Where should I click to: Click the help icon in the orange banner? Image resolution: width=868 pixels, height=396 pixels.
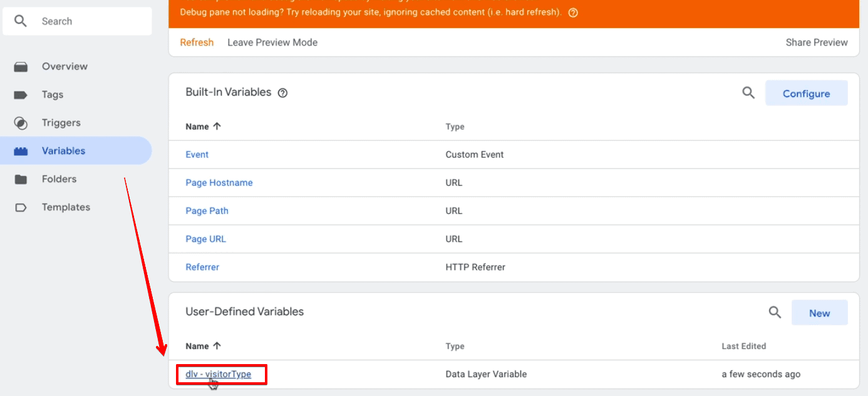pyautogui.click(x=572, y=12)
